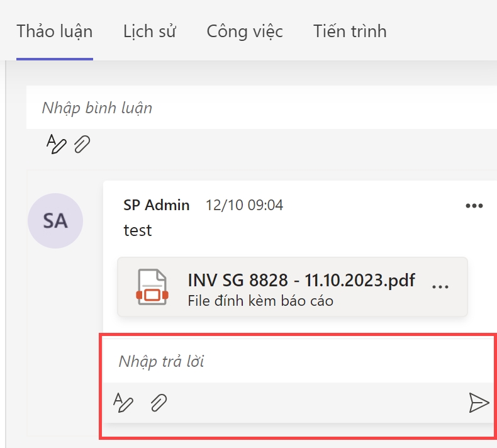This screenshot has width=497, height=448.
Task: Click the "test" message text
Action: (x=138, y=230)
